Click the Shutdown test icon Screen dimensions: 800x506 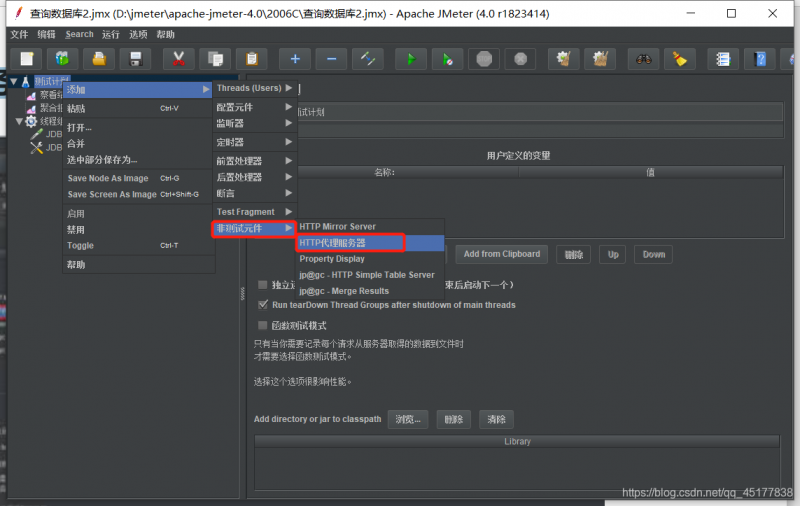(x=520, y=59)
